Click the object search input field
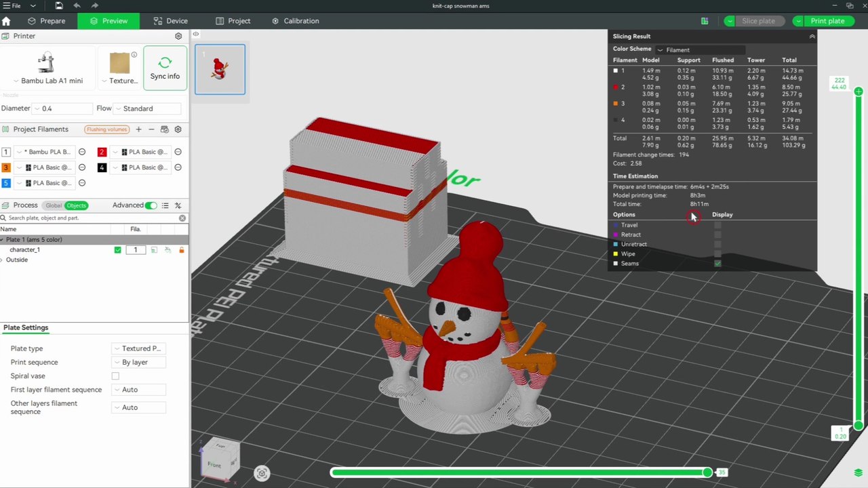Screen dimensions: 868x488 [92, 218]
